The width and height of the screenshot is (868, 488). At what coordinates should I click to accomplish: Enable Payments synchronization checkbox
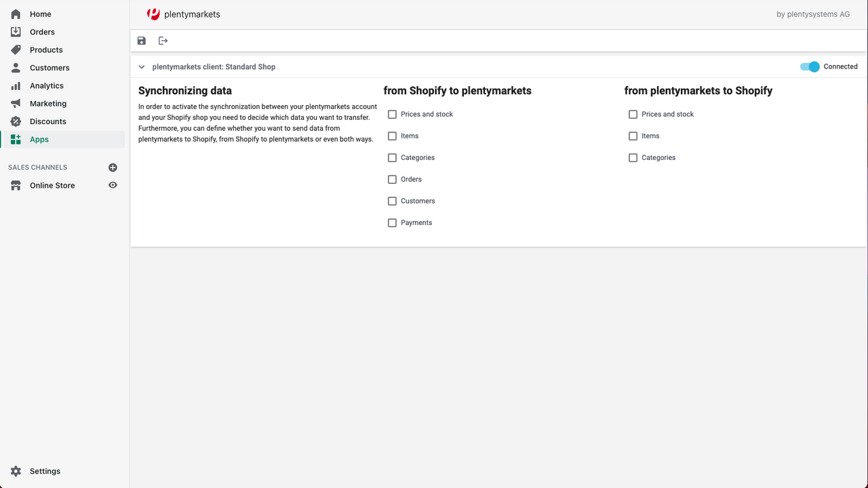(x=392, y=222)
